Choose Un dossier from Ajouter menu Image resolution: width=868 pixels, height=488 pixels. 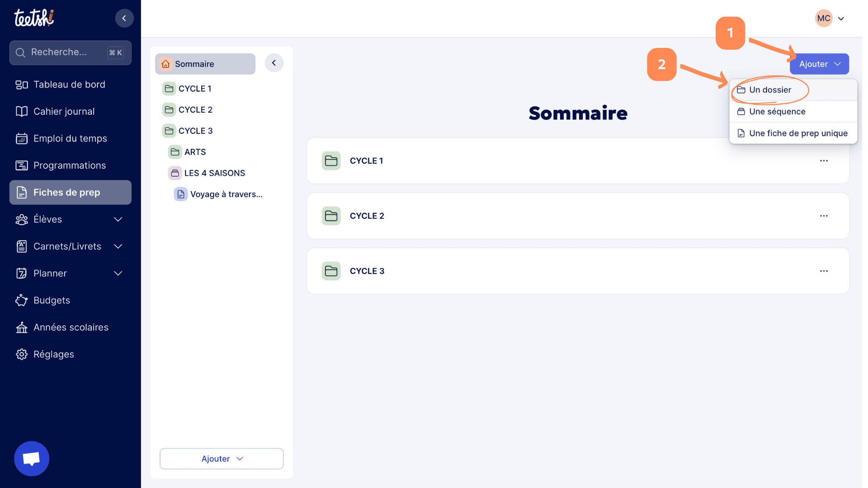(x=770, y=90)
